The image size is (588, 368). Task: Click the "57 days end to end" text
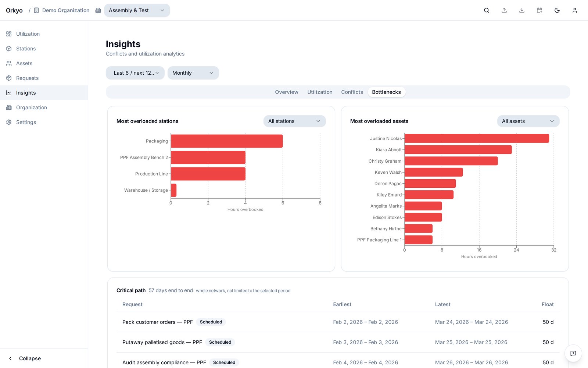(171, 290)
